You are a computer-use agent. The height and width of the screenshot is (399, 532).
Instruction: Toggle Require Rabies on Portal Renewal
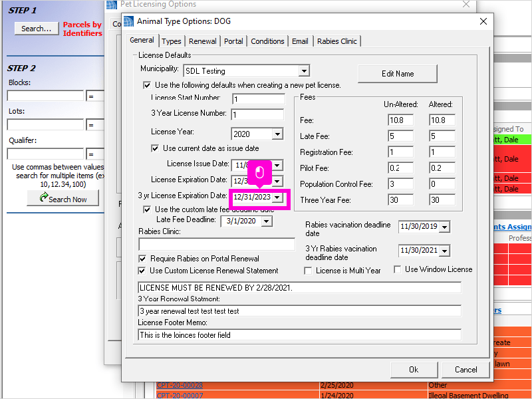click(x=142, y=259)
